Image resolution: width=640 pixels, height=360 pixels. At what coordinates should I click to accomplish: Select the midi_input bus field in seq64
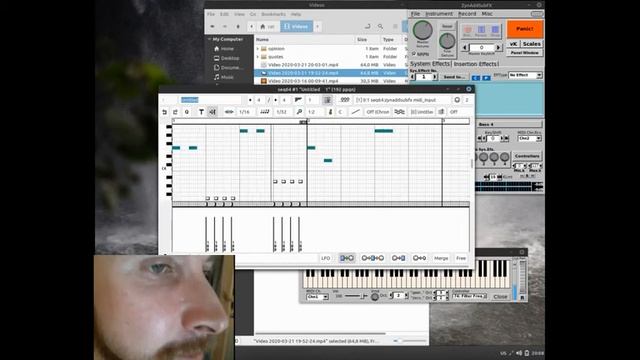click(402, 100)
